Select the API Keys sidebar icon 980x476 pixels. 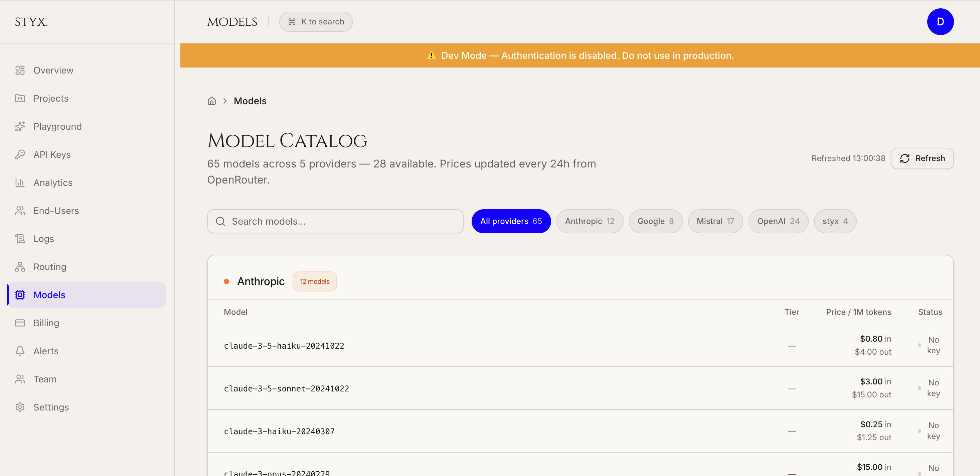coord(20,154)
